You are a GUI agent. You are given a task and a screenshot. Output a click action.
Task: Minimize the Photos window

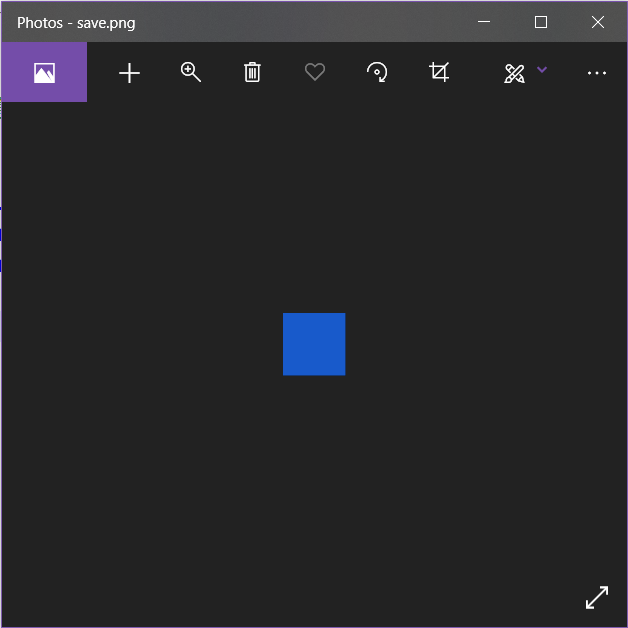pyautogui.click(x=484, y=22)
